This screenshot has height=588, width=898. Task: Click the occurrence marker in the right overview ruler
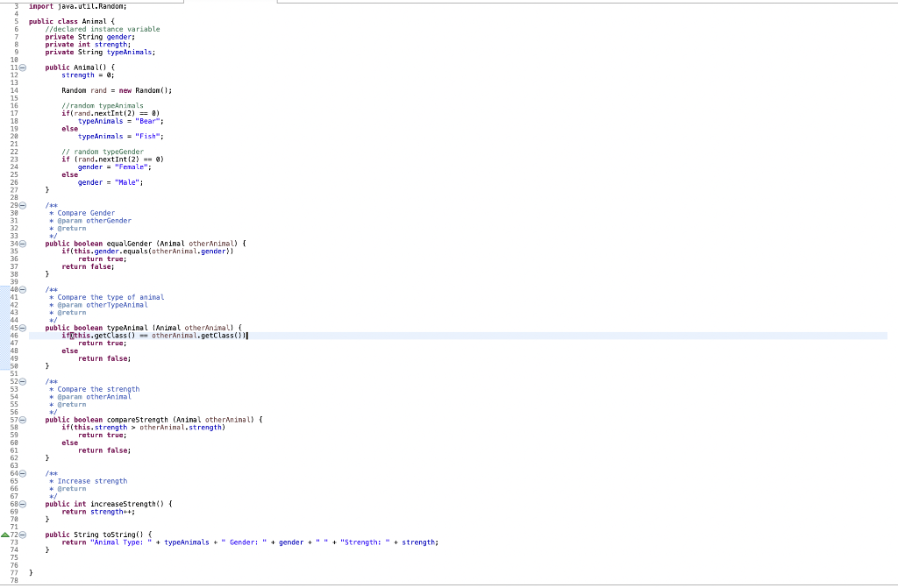click(894, 335)
